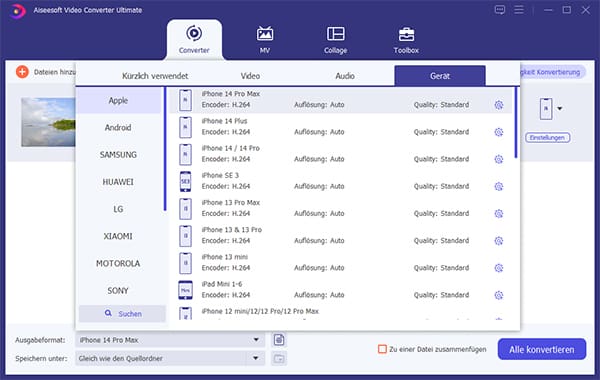Open settings gear for iPhone SE 3
600x380 pixels.
499,186
